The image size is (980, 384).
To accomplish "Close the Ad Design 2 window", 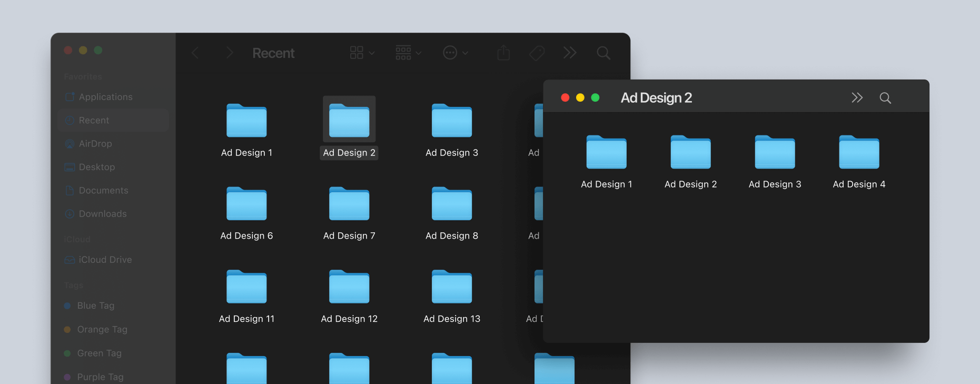I will tap(565, 97).
